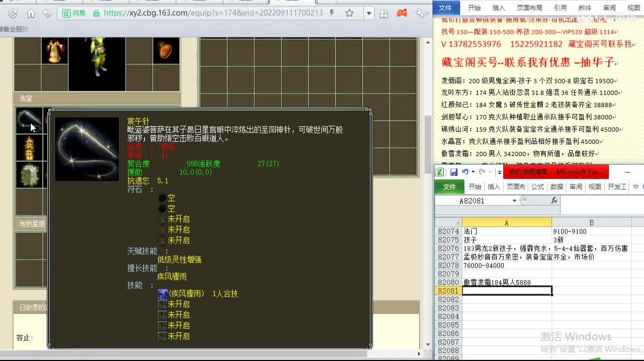
Task: Switch to Excel 视图 ribbon tab
Action: (595, 187)
